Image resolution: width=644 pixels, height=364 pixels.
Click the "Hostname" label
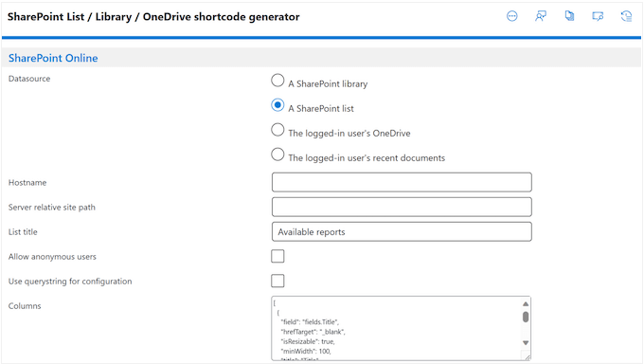(x=27, y=183)
